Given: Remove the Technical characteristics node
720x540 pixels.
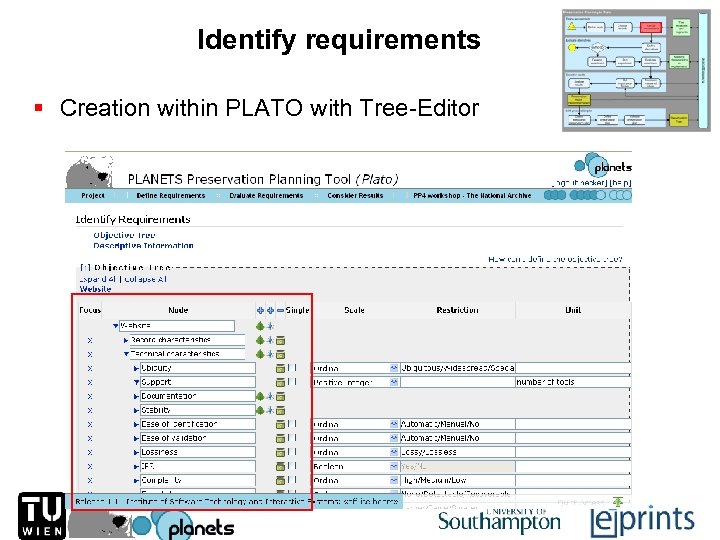Looking at the screenshot, I should 281,354.
